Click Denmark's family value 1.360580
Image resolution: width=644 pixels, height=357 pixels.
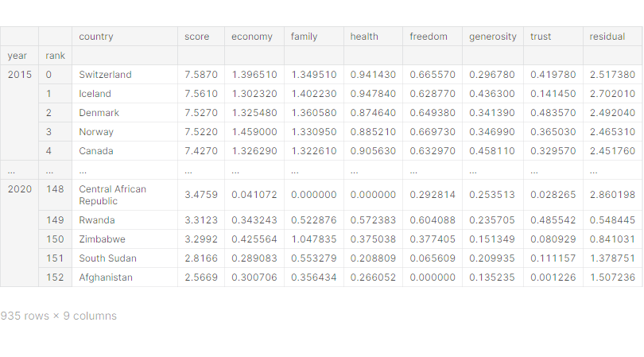point(314,113)
